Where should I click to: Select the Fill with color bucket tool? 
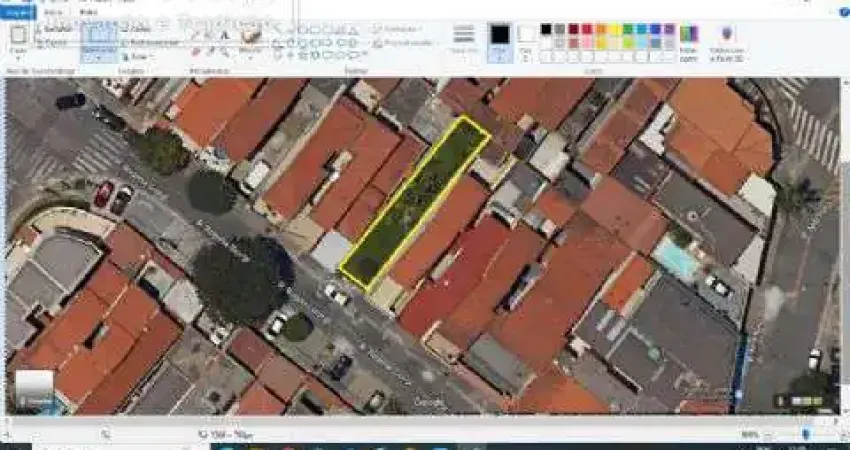(210, 35)
